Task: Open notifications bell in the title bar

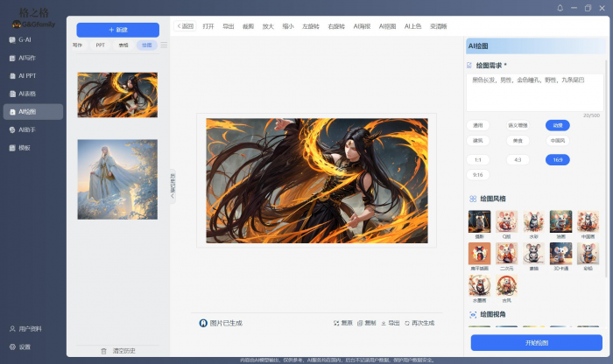Action: 560,8
